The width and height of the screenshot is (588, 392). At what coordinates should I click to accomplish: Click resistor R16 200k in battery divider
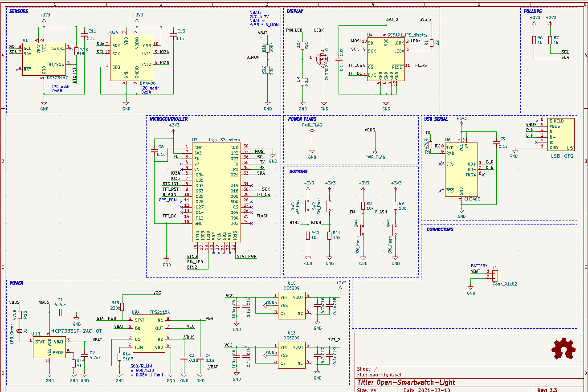[x=267, y=48]
